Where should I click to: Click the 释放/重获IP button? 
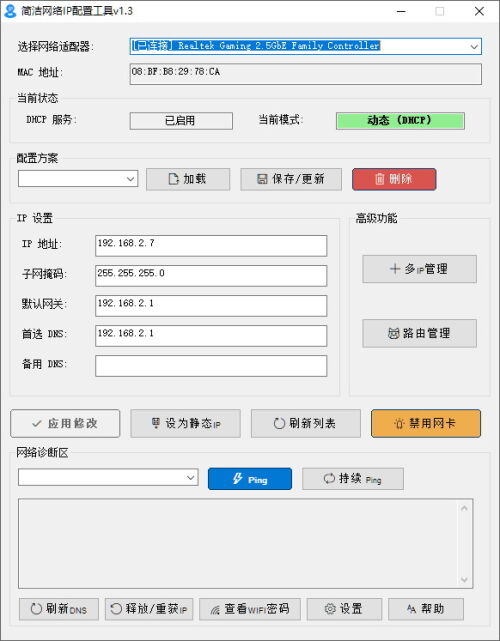pyautogui.click(x=149, y=609)
